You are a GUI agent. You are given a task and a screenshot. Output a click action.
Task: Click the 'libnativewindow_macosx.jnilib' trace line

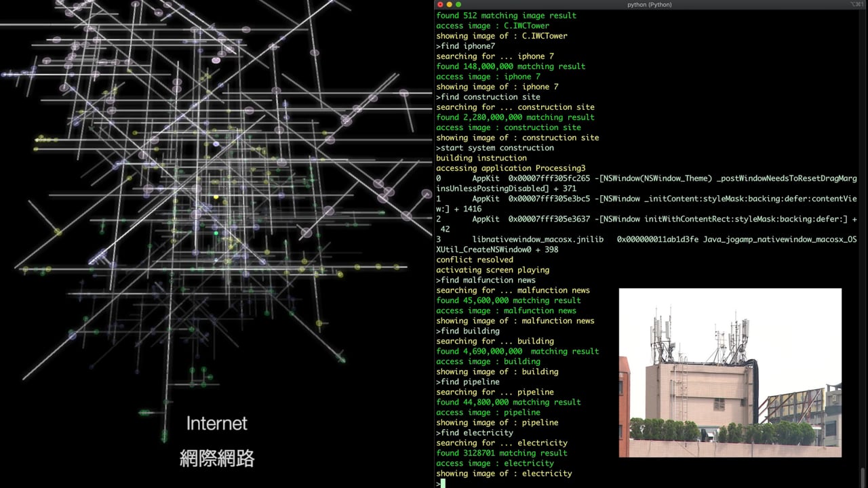click(646, 245)
